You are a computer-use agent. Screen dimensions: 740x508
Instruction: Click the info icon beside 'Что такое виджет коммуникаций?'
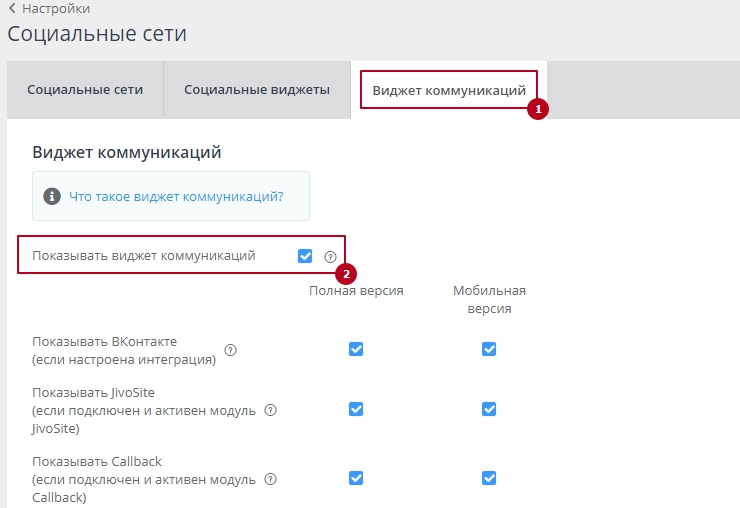tap(51, 197)
